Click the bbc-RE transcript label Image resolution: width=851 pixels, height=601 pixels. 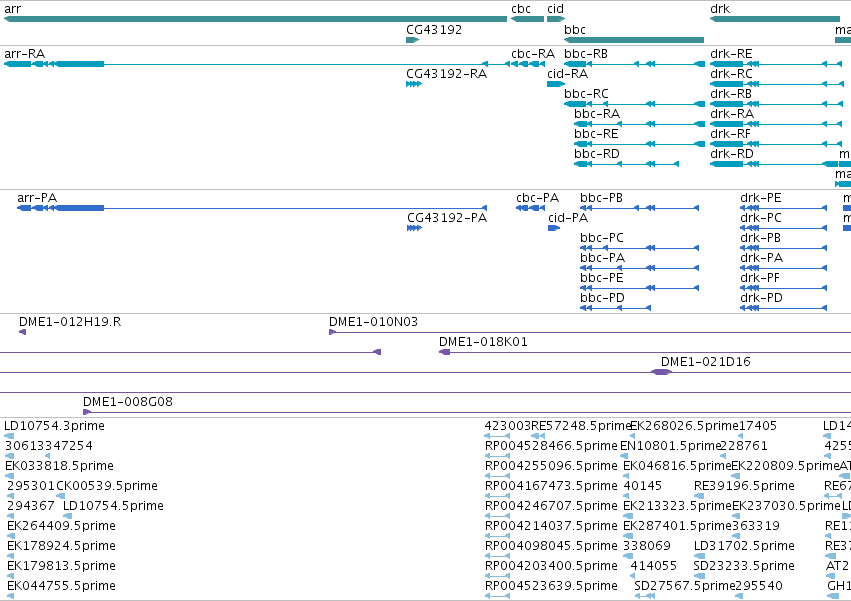(x=596, y=134)
